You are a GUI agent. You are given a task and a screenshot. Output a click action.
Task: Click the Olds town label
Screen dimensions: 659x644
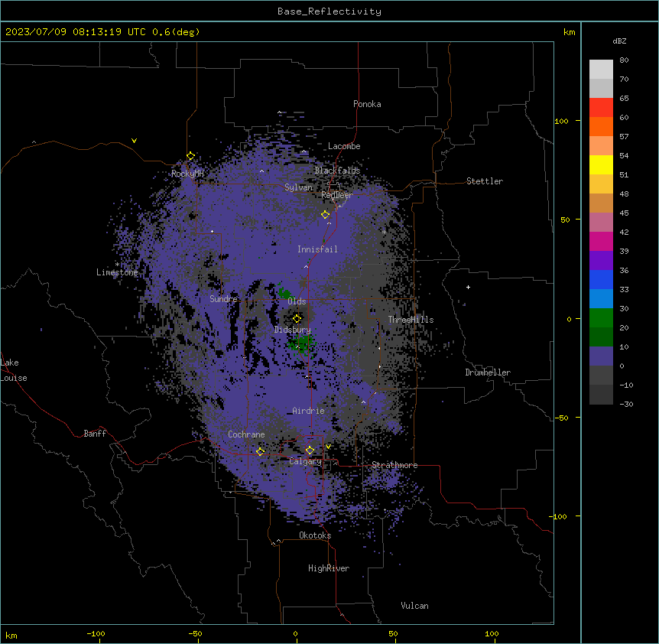(297, 301)
